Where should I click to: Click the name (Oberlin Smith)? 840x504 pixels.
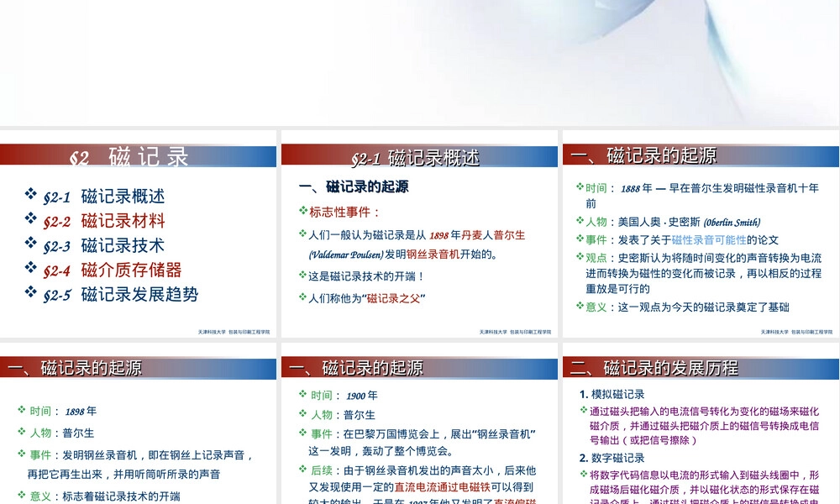(732, 223)
